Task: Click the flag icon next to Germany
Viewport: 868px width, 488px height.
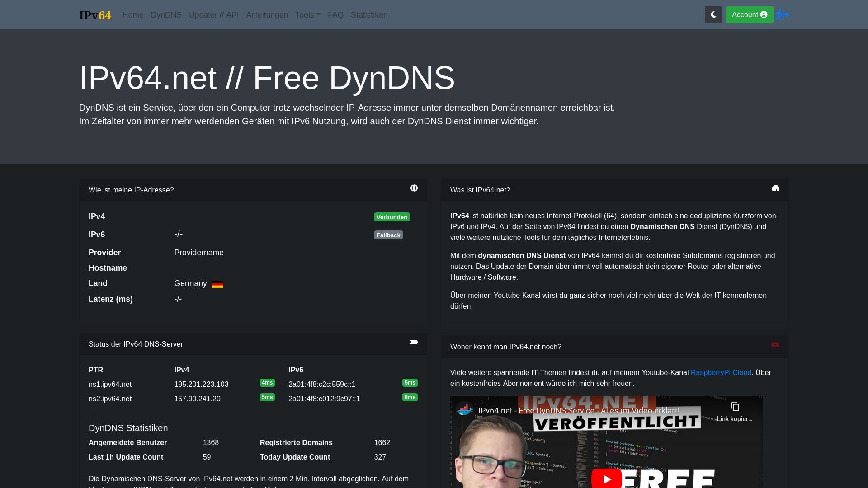Action: click(217, 284)
